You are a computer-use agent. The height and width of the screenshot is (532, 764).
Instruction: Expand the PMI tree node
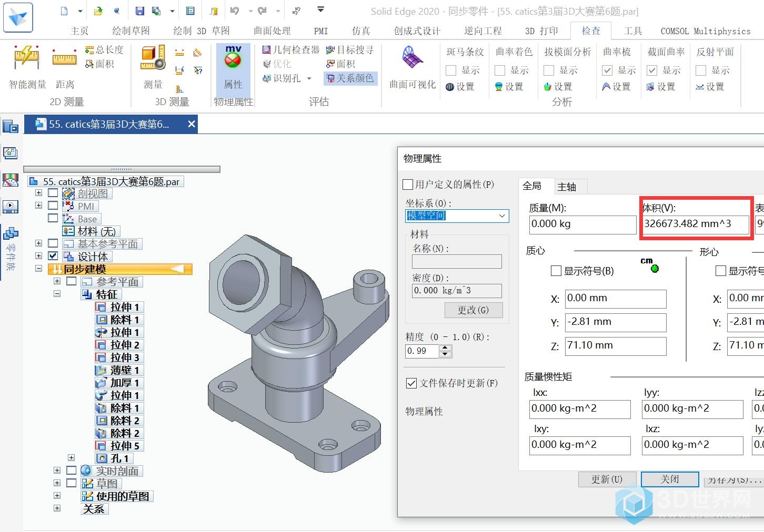[38, 206]
